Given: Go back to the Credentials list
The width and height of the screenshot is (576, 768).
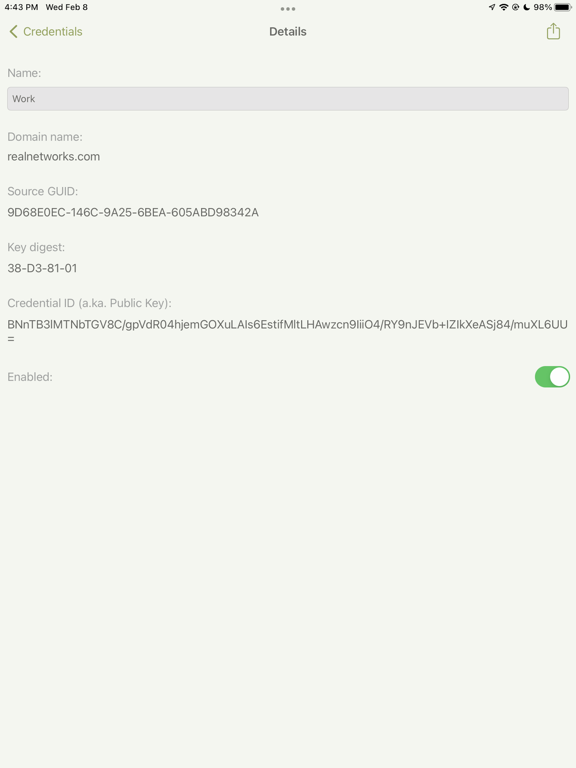Looking at the screenshot, I should pos(46,31).
